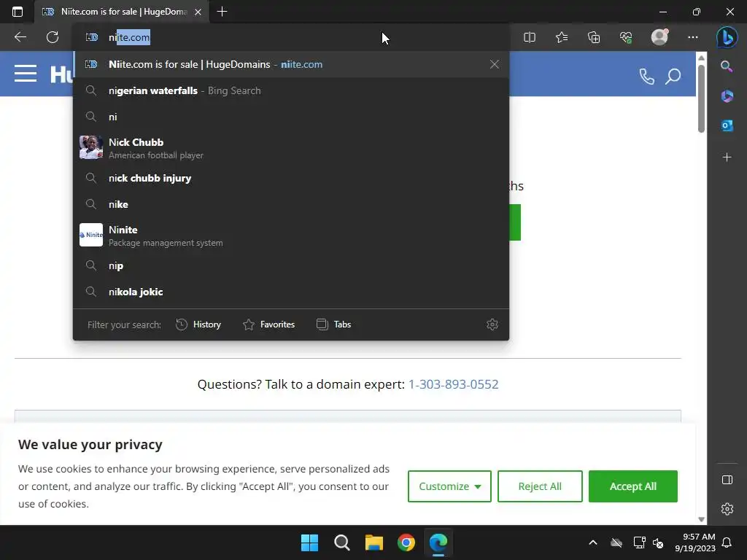747x560 pixels.
Task: Open sidebar Search magnifier icon
Action: [x=727, y=66]
